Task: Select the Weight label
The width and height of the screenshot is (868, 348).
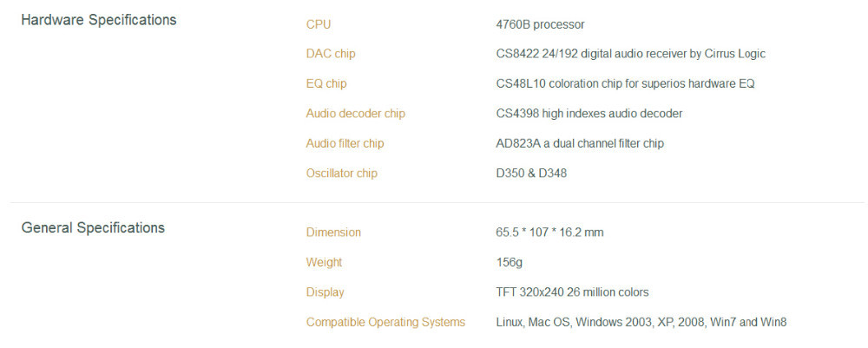Action: (x=324, y=263)
